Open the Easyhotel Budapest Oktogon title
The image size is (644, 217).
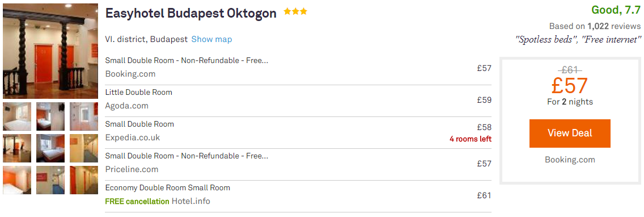[x=191, y=13]
